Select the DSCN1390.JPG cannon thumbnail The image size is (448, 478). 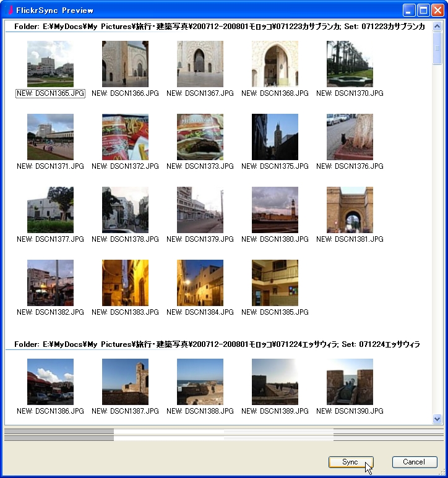coord(350,382)
